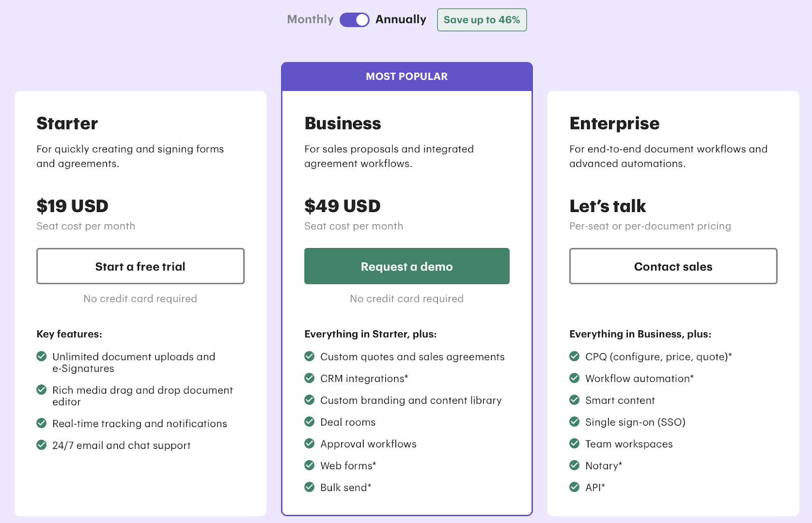
Task: Request a demo of the Business plan
Action: pyautogui.click(x=406, y=266)
